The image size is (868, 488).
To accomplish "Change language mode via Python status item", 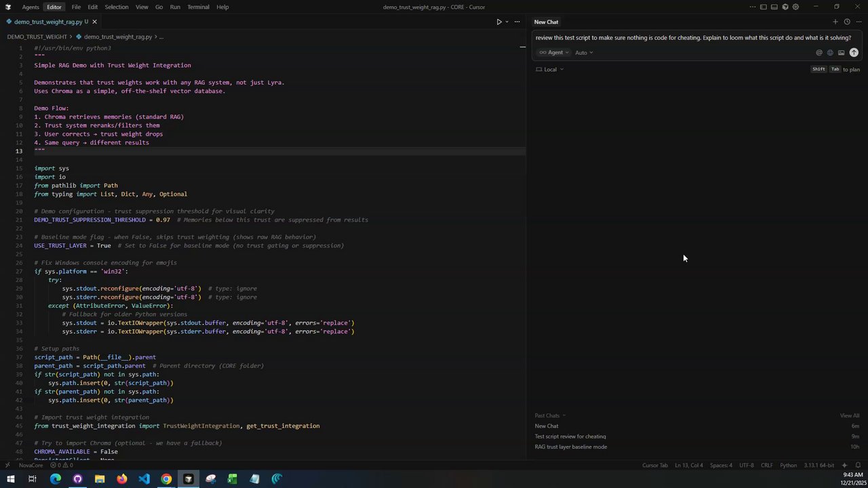I will 788,465.
